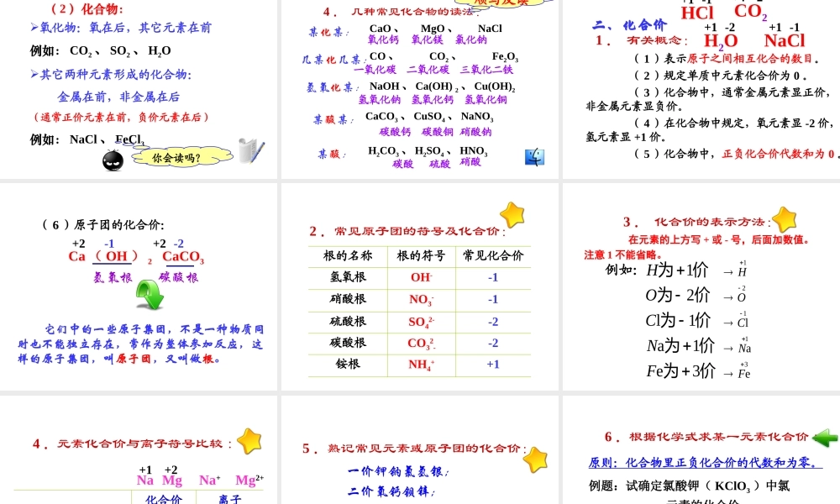
Task: Click the red note (通常正价元素在前,负价元素在后)
Action: [121, 118]
